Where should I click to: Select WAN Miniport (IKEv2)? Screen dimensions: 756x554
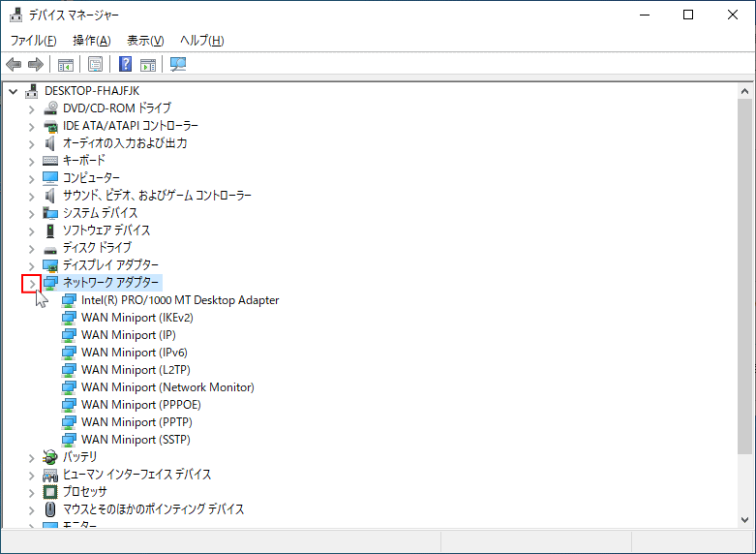(x=137, y=318)
